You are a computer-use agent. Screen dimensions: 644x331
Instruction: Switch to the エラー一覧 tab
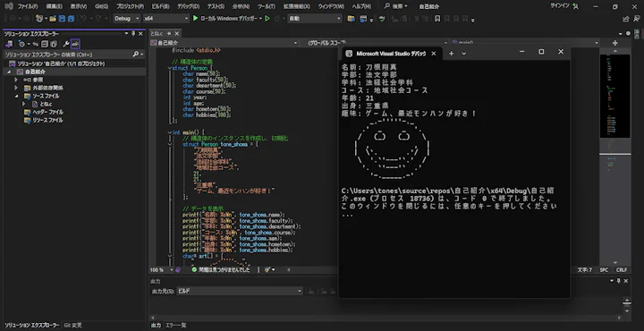click(x=175, y=326)
